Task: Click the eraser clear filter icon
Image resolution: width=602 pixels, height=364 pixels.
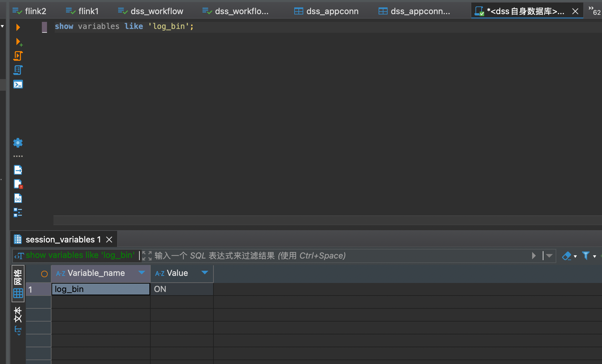Action: [x=566, y=256]
